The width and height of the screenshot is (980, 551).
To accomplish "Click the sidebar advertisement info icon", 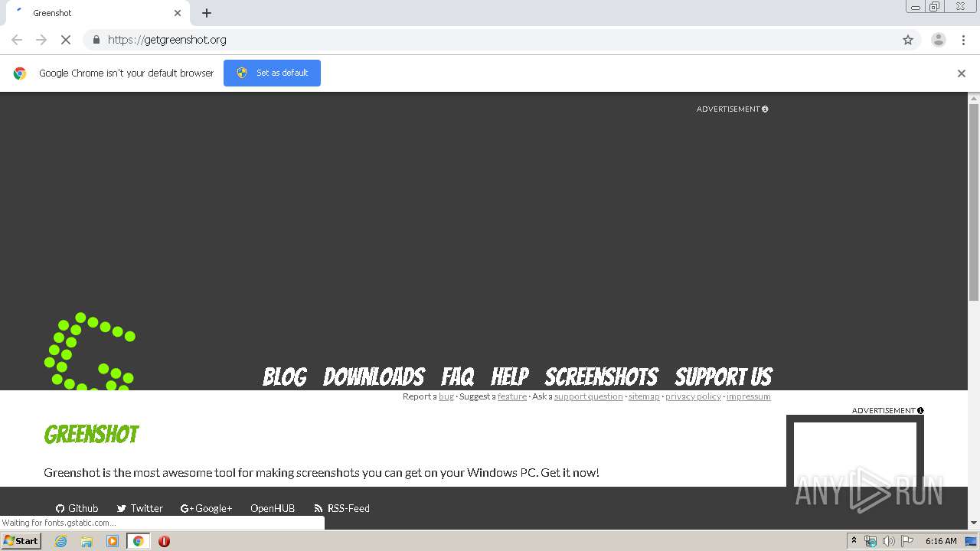I will click(920, 411).
